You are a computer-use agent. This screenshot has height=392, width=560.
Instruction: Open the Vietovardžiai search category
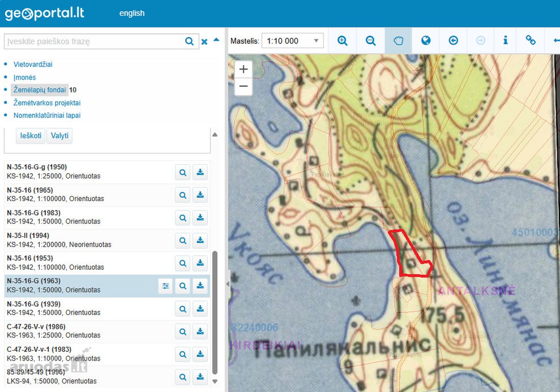pos(33,64)
